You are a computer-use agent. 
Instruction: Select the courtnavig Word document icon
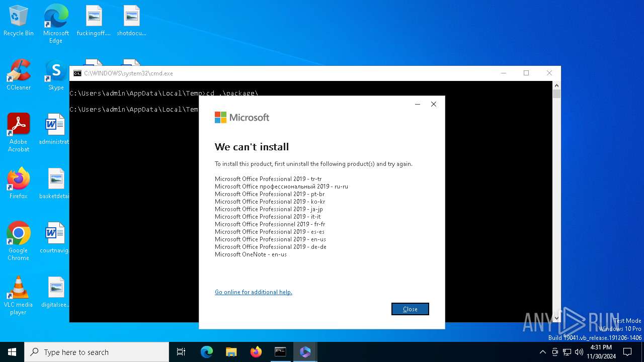click(x=54, y=238)
